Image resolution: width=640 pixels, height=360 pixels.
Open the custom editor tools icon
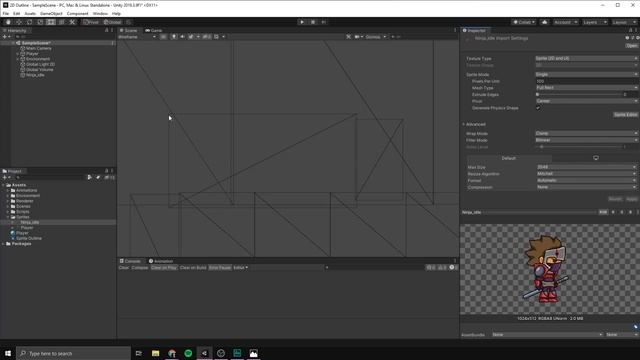click(72, 22)
